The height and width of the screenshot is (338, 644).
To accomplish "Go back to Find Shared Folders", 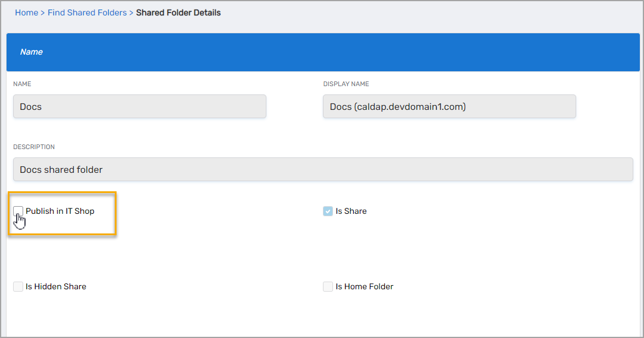I will coord(87,12).
